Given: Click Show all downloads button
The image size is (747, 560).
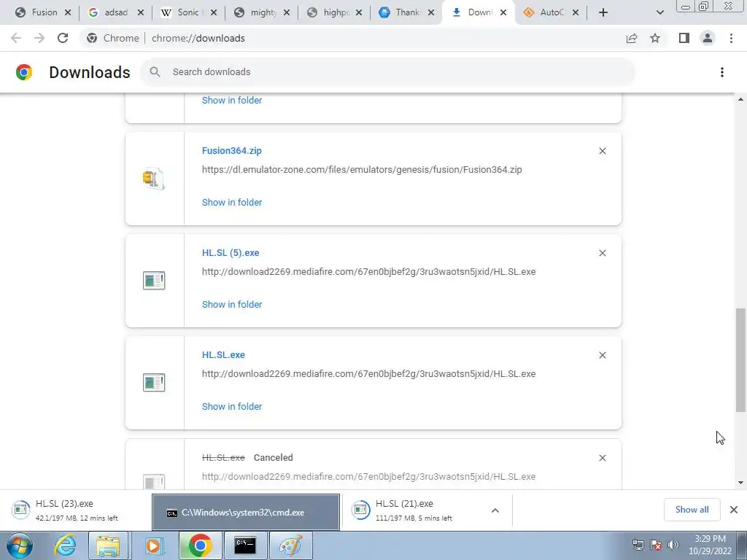Looking at the screenshot, I should coord(692,510).
